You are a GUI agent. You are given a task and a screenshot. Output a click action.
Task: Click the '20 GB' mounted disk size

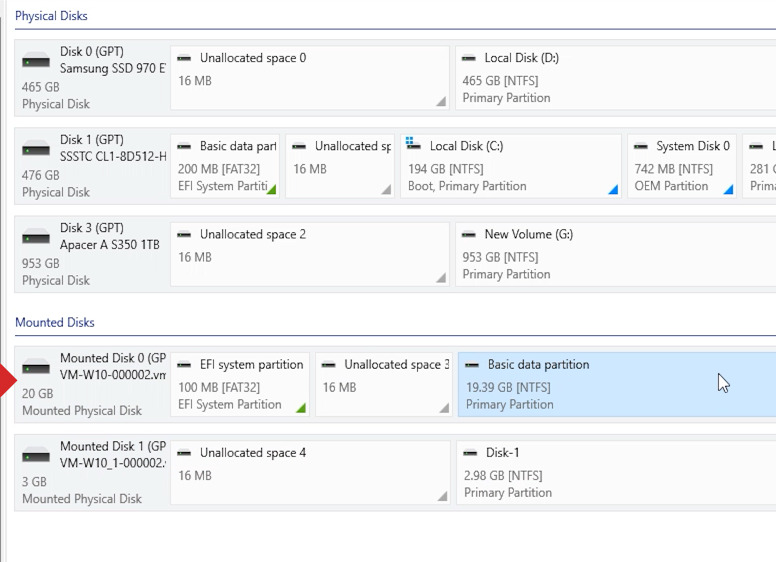[x=38, y=394]
